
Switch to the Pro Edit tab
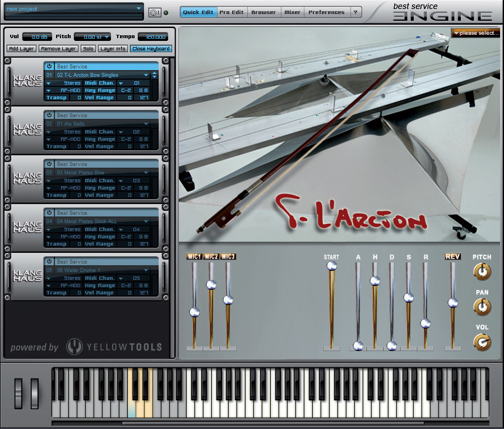pyautogui.click(x=232, y=12)
